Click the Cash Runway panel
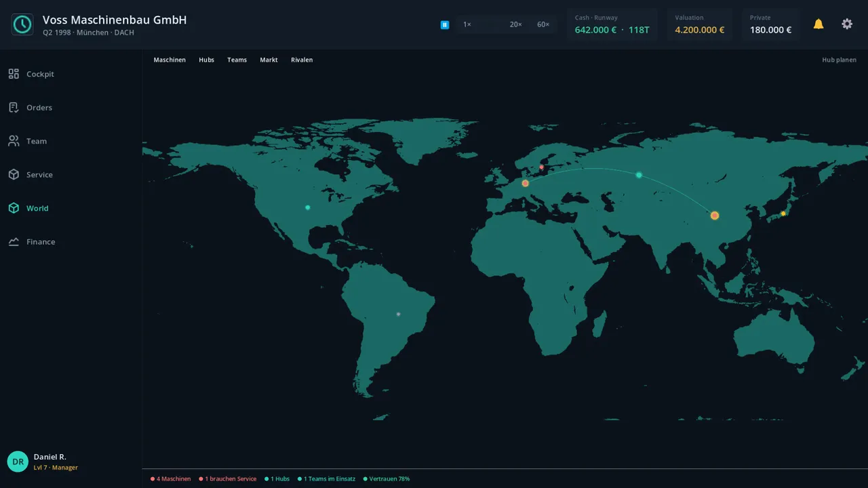The width and height of the screenshot is (868, 488). point(612,24)
